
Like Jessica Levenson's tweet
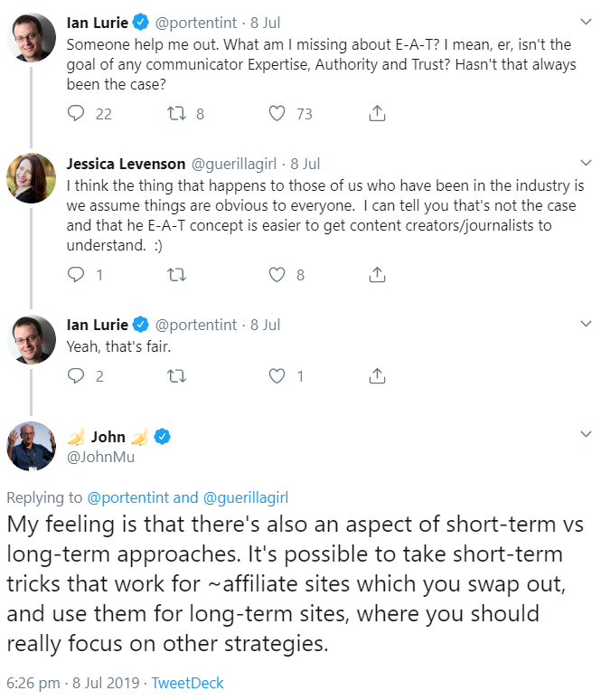click(x=278, y=275)
